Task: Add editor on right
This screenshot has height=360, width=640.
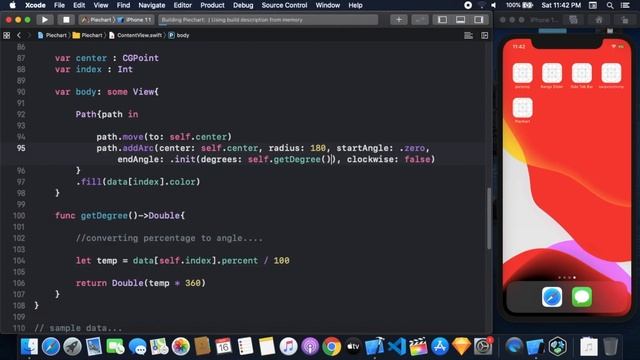Action: (484, 36)
